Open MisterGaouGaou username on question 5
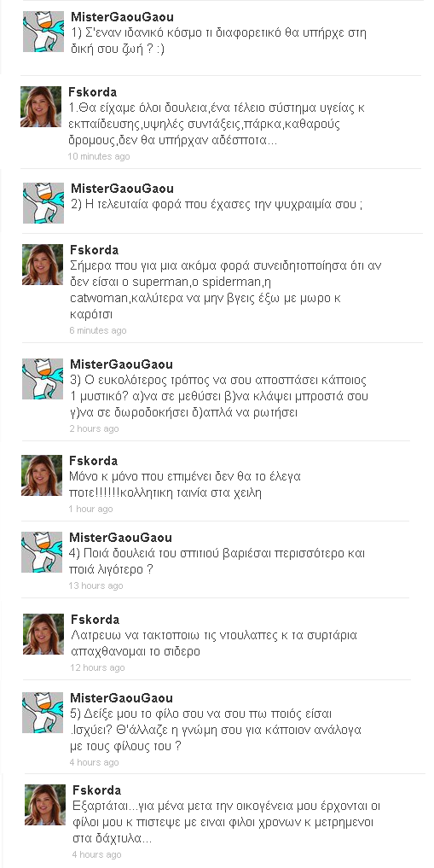 coord(121,698)
